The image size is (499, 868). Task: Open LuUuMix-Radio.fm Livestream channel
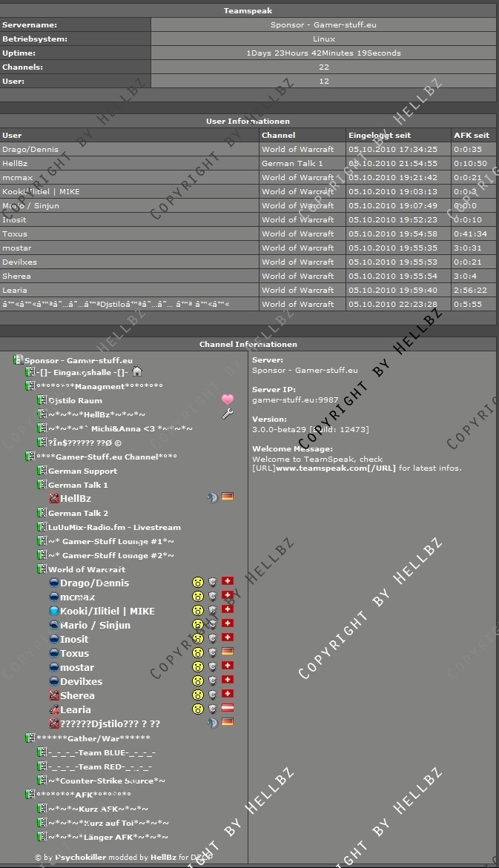click(x=115, y=528)
